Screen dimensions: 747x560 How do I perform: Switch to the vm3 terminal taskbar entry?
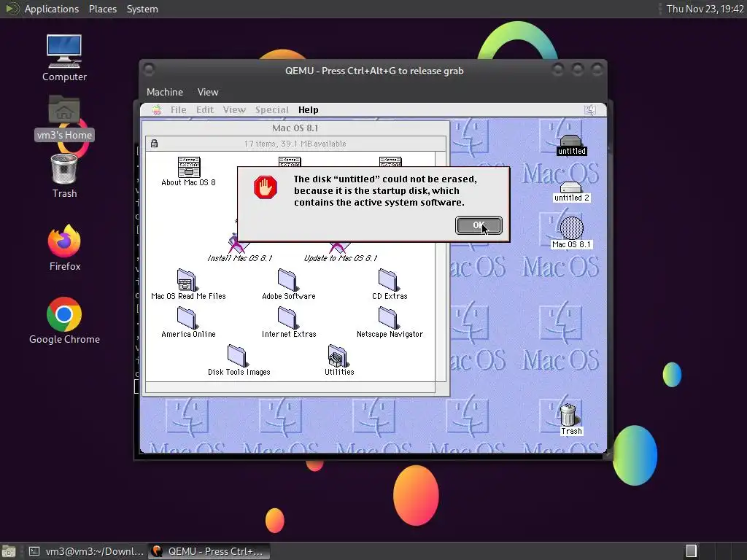86,551
